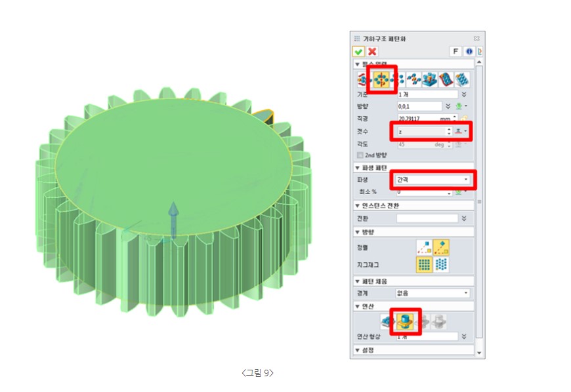
Task: Click the empty 전환 input field
Action: click(427, 218)
